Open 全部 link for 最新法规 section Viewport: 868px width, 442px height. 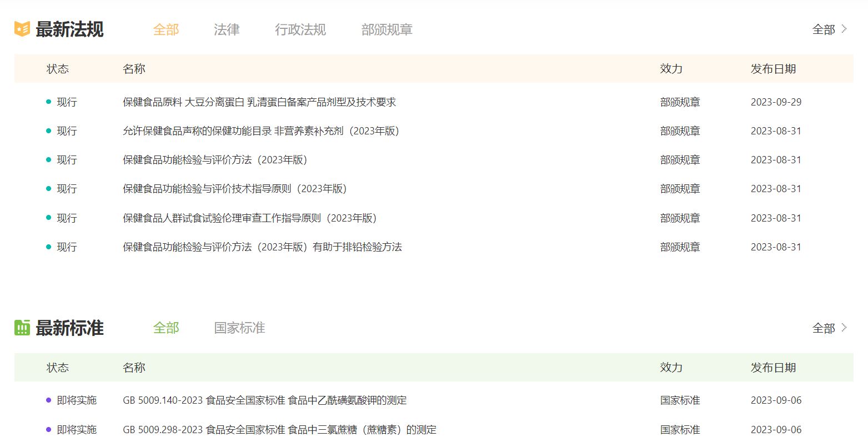click(x=824, y=29)
